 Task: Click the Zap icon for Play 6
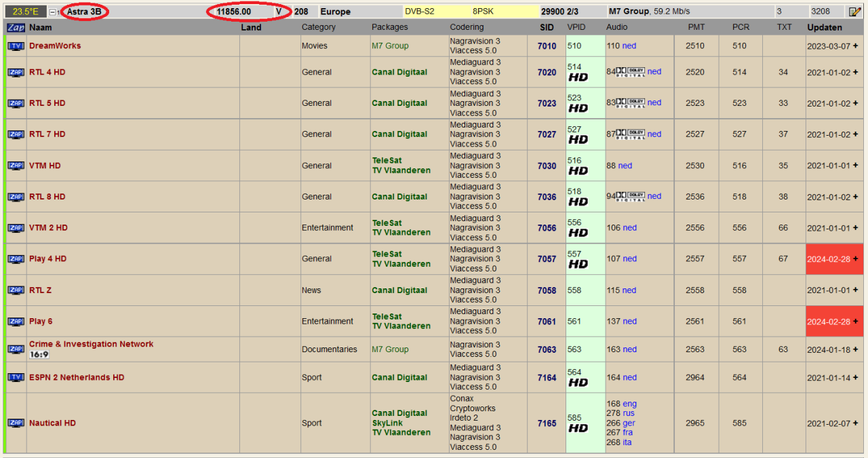[15, 321]
